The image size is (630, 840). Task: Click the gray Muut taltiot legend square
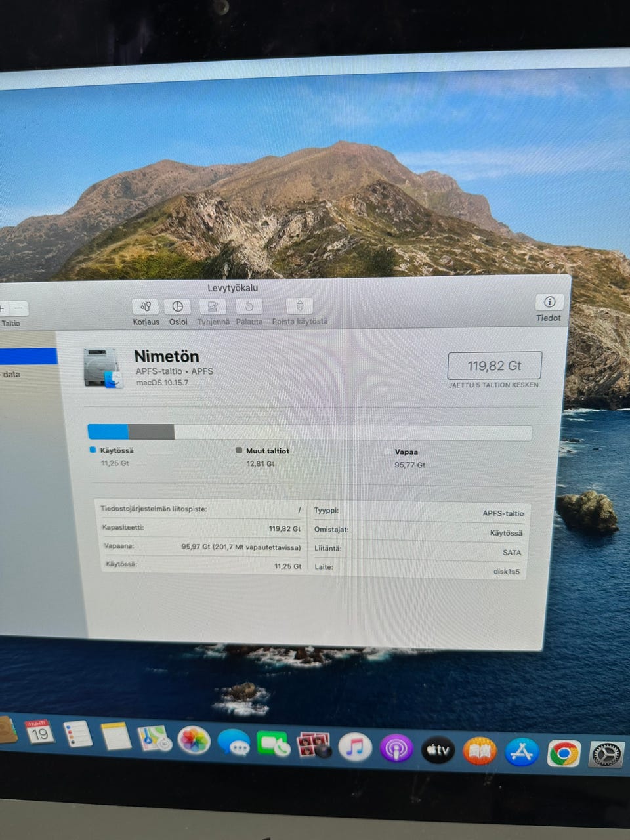pos(239,451)
